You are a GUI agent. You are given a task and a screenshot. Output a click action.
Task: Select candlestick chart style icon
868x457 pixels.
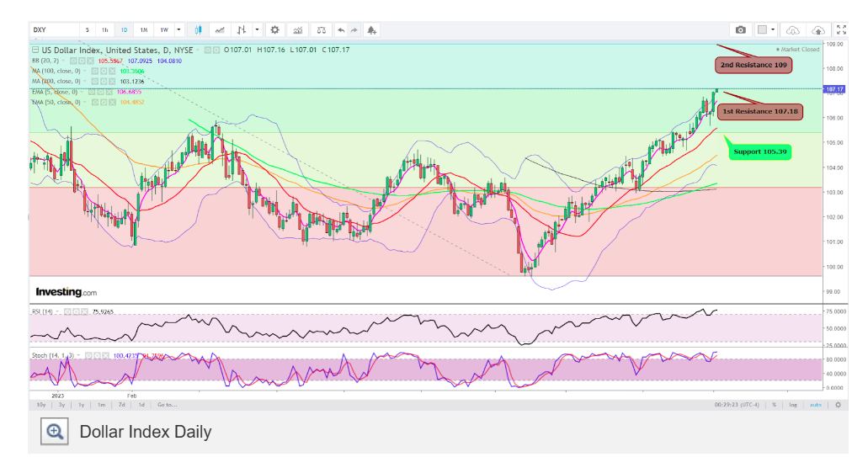[199, 29]
